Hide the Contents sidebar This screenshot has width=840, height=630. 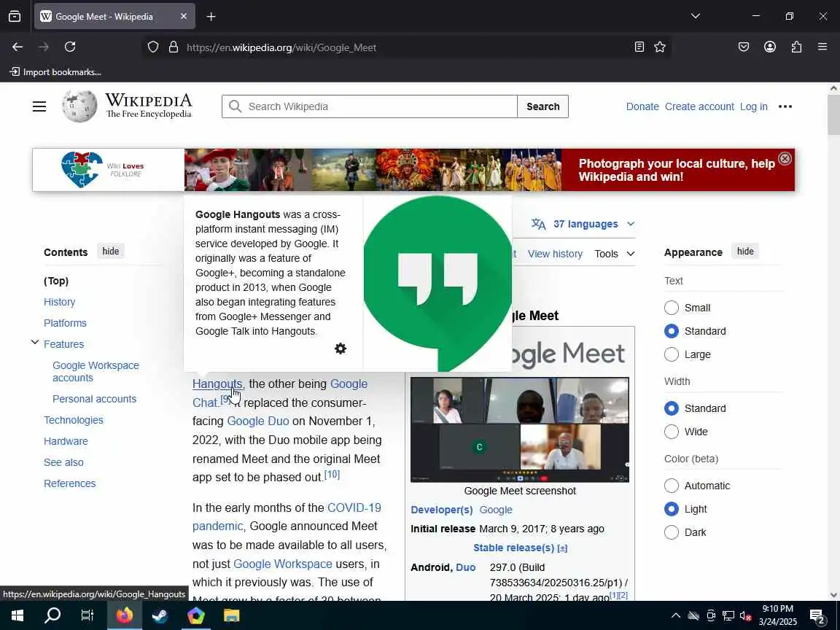[x=110, y=252]
